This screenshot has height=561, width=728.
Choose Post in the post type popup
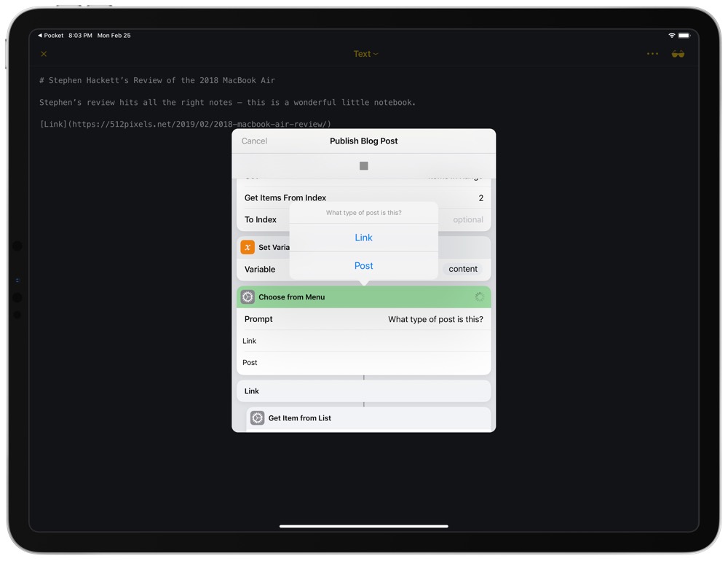coord(363,266)
